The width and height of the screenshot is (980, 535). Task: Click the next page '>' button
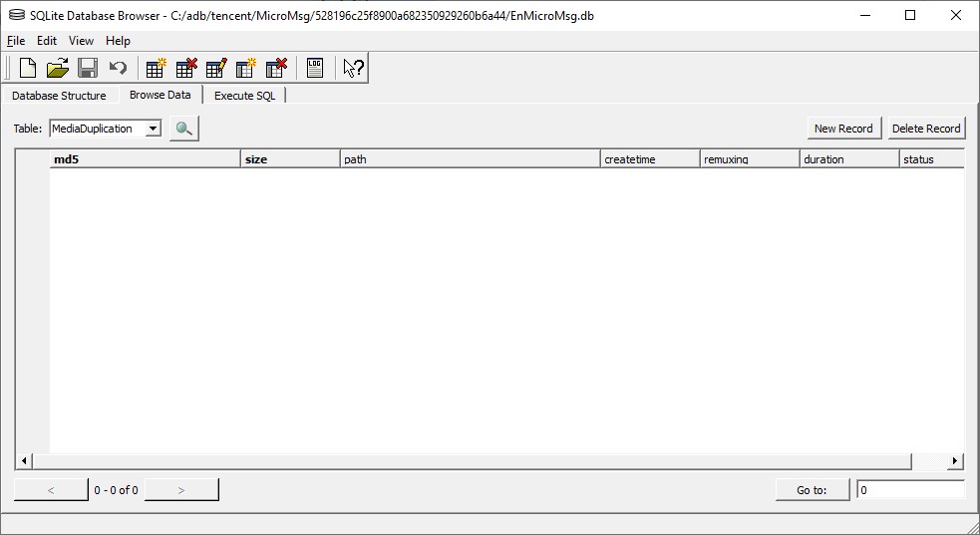[181, 490]
